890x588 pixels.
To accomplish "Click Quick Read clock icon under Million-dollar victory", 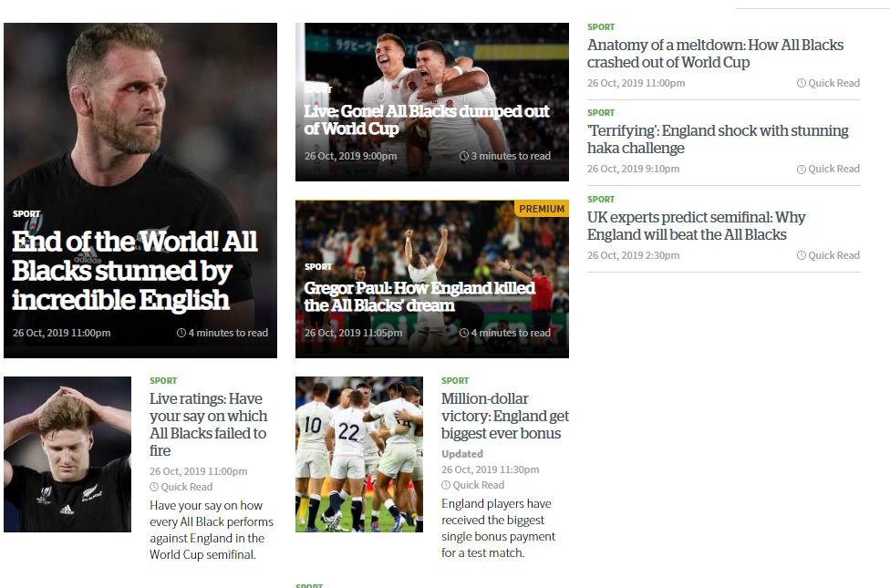I will [446, 485].
